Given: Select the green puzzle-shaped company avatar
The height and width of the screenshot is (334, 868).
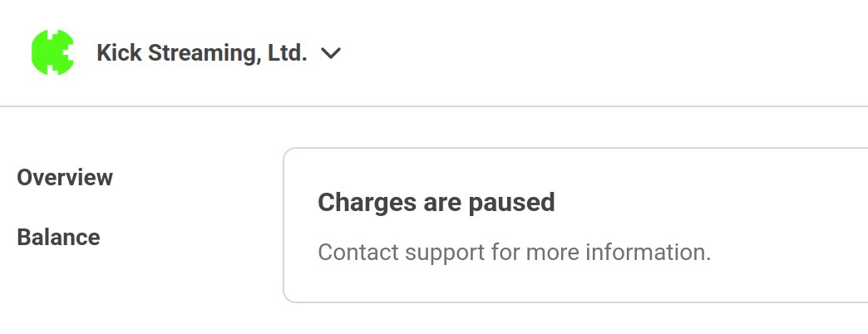Looking at the screenshot, I should click(52, 52).
